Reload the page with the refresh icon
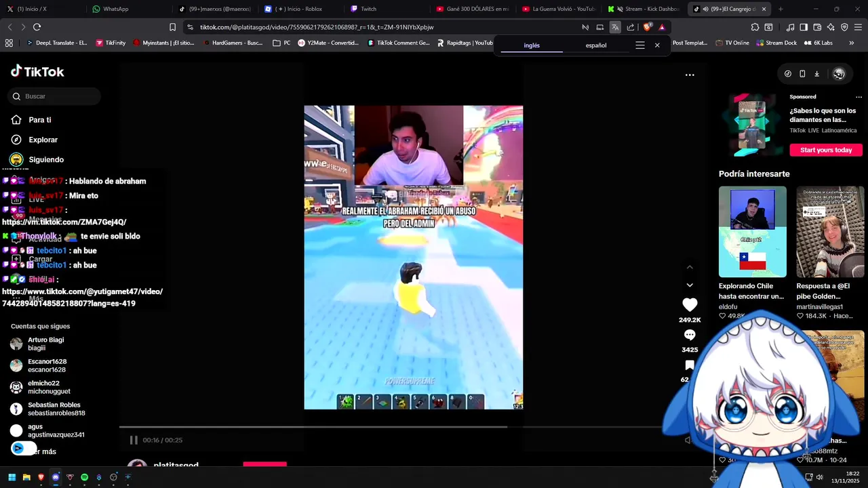Viewport: 868px width, 488px height. [37, 27]
